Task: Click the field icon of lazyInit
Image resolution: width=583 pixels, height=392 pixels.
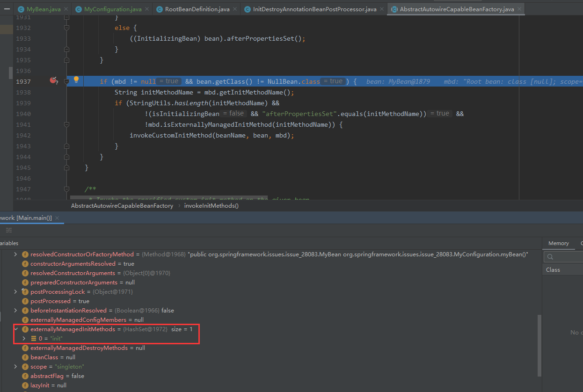Action: [25, 385]
